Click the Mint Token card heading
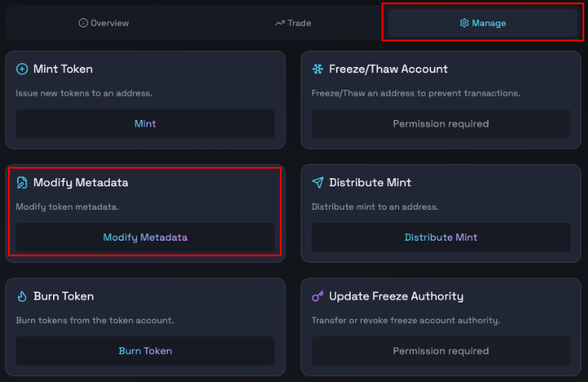Screen dimensions: 588x382 click(x=63, y=69)
